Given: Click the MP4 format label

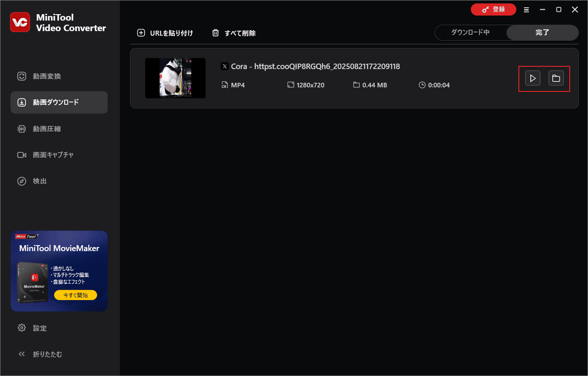Looking at the screenshot, I should click(238, 85).
